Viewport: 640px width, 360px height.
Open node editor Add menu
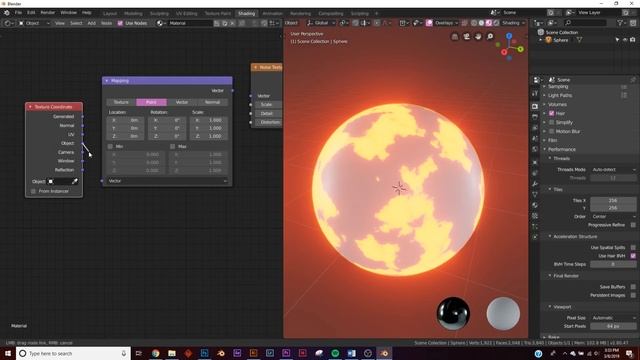pyautogui.click(x=91, y=23)
